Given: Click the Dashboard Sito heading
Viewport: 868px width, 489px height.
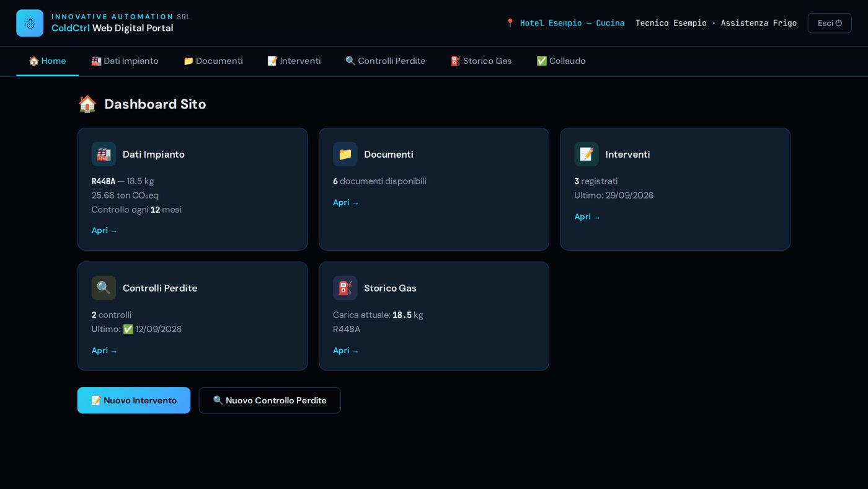Looking at the screenshot, I should pos(155,104).
